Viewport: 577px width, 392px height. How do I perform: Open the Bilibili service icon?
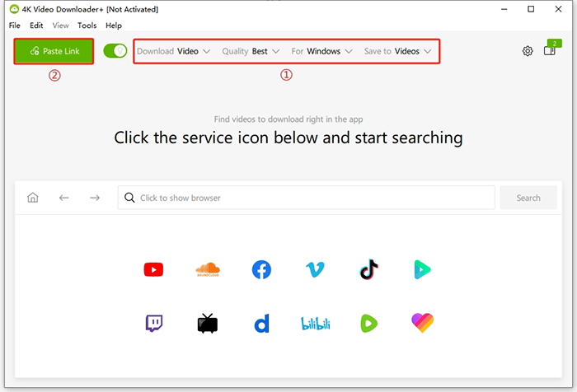316,324
